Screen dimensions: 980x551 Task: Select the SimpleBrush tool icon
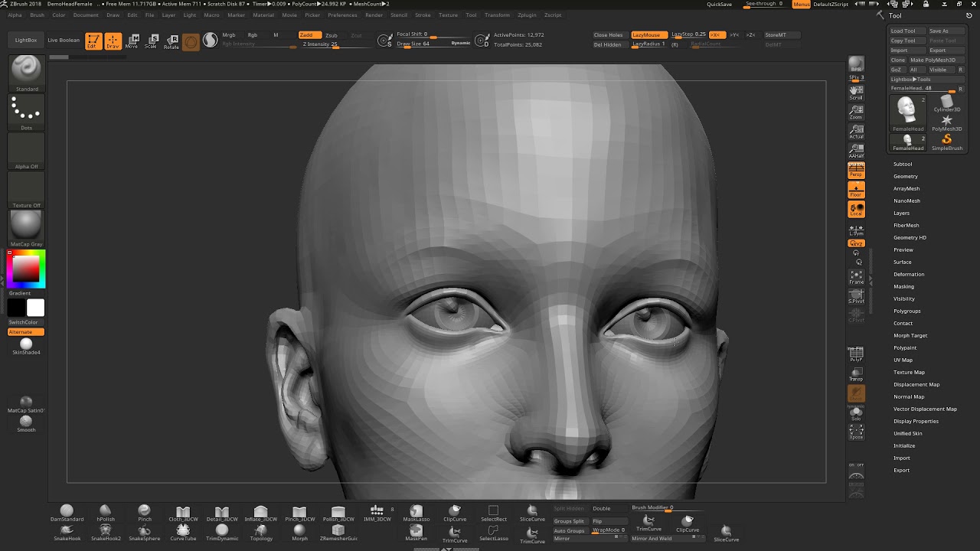[x=946, y=141]
